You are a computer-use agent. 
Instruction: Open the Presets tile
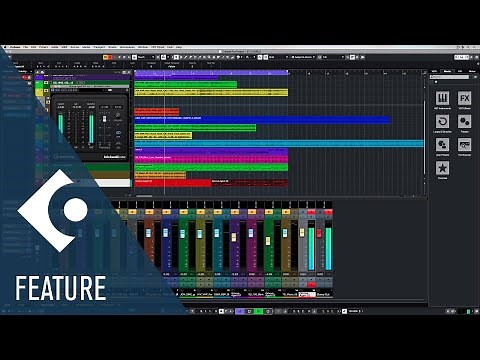pyautogui.click(x=464, y=122)
